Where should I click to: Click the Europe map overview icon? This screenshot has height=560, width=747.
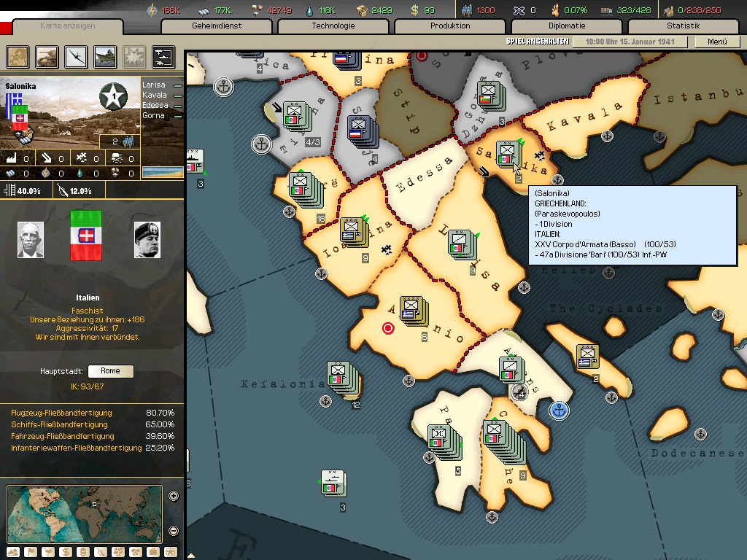[18, 57]
